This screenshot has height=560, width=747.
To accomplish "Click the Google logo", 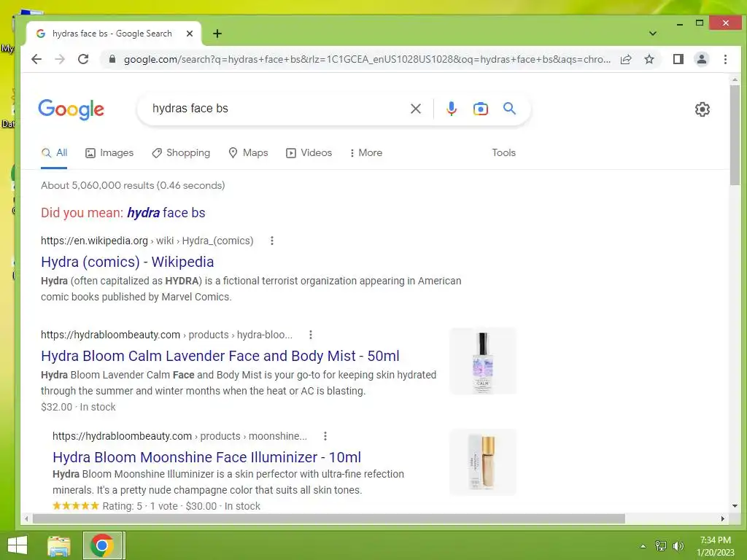I will point(71,109).
